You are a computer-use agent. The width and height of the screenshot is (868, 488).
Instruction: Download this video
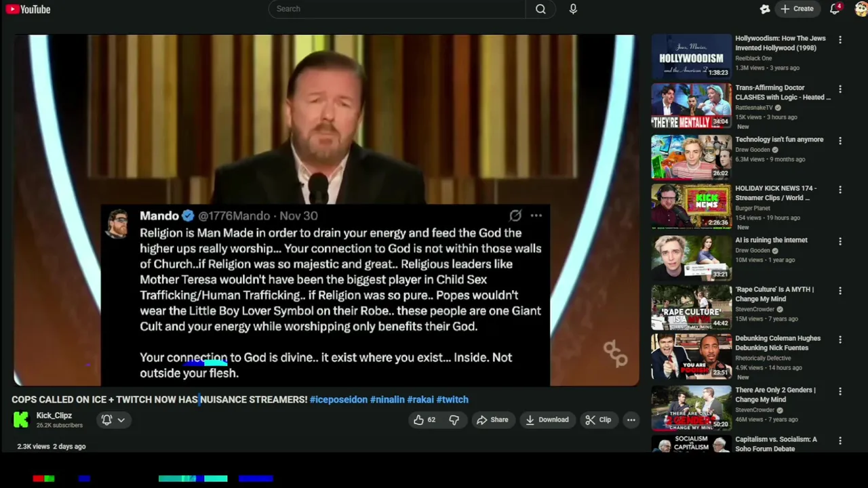click(547, 420)
